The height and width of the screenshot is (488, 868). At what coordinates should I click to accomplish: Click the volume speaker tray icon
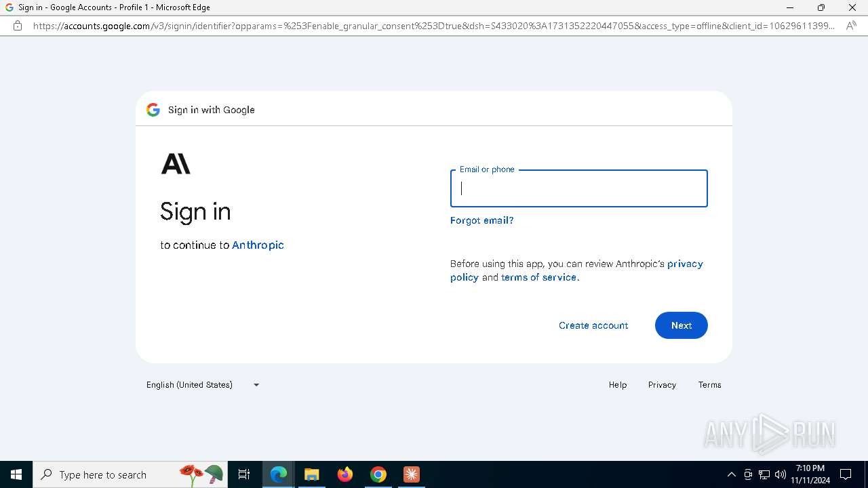point(781,474)
